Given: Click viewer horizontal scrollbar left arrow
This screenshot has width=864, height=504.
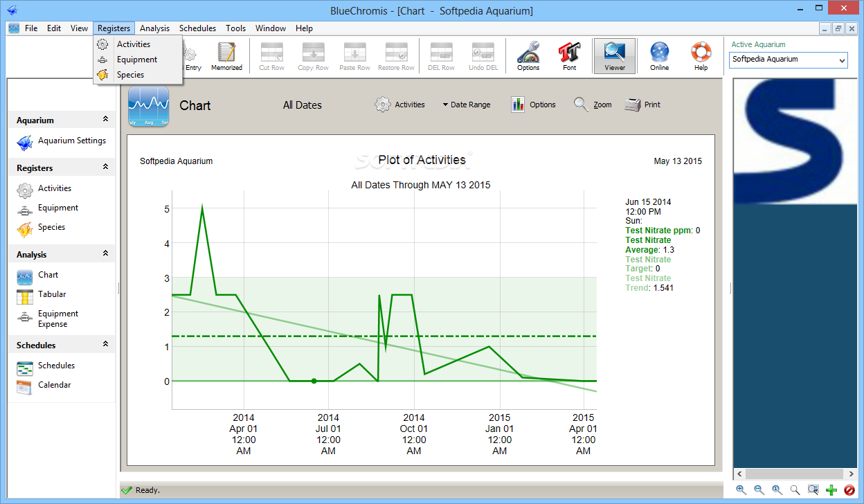Looking at the screenshot, I should coord(739,474).
